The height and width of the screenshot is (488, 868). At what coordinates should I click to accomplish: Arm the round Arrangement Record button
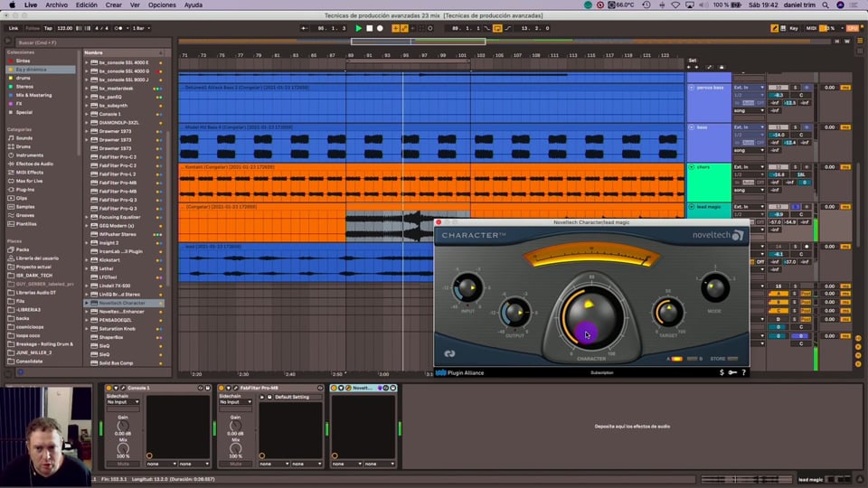380,28
